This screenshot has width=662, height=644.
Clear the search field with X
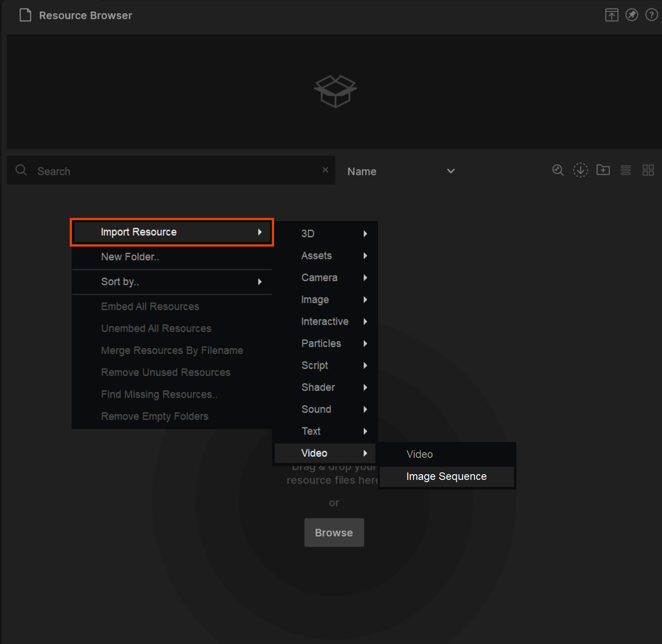325,170
